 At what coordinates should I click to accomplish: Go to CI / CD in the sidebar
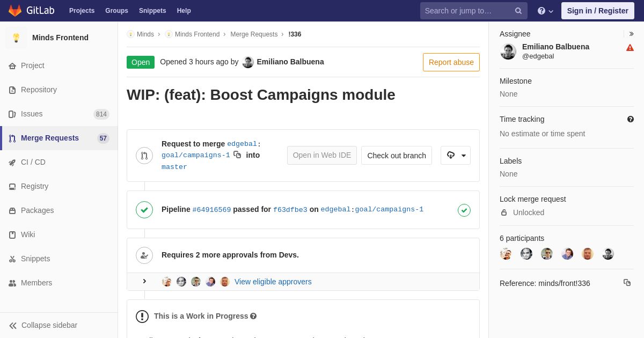point(33,162)
